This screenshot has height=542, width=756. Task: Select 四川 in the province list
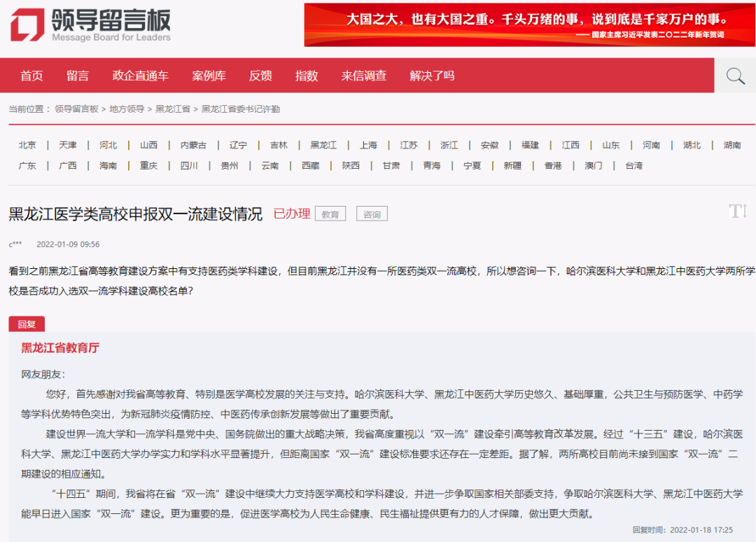(189, 166)
